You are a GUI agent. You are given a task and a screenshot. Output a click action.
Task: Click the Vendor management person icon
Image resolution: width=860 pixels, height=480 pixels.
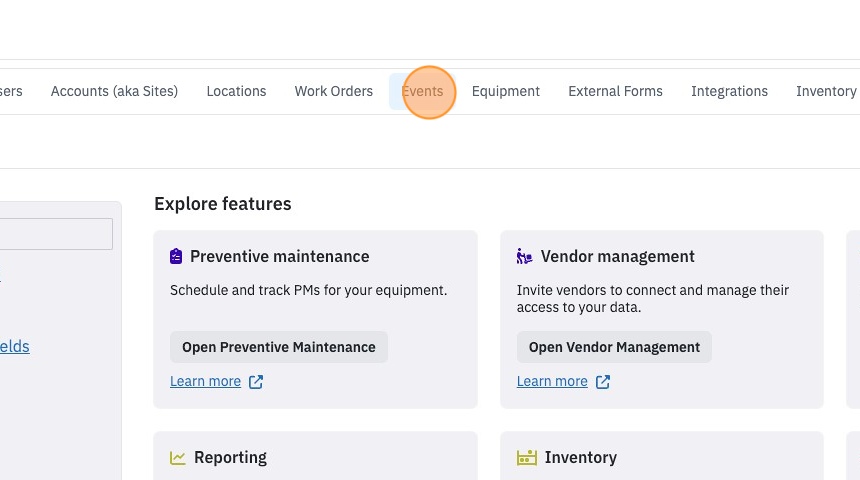pyautogui.click(x=524, y=256)
